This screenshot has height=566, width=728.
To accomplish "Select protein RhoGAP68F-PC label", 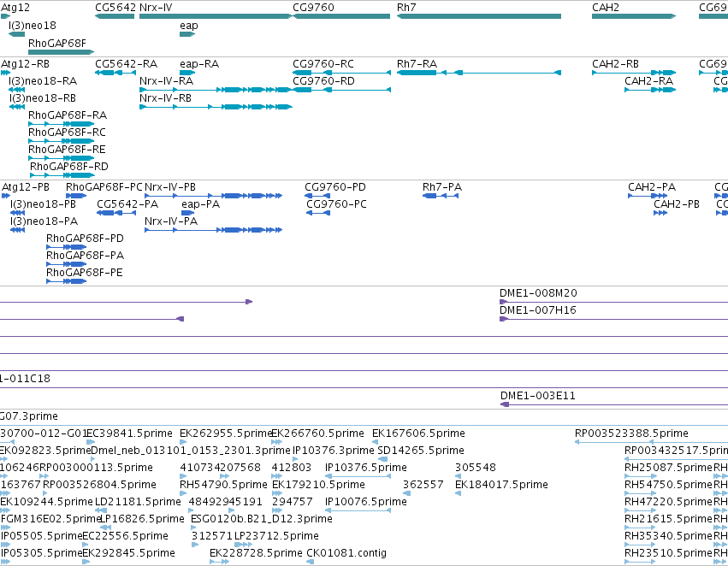I will click(104, 187).
